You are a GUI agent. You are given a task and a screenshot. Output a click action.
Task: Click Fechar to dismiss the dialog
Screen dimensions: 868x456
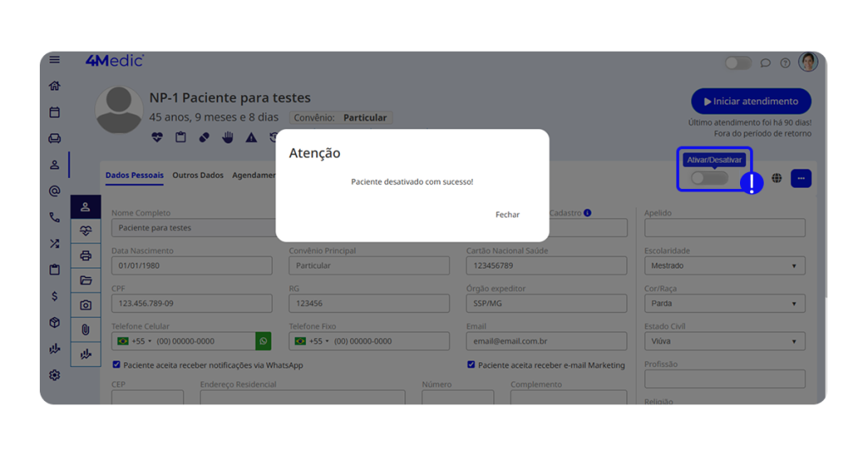(507, 214)
